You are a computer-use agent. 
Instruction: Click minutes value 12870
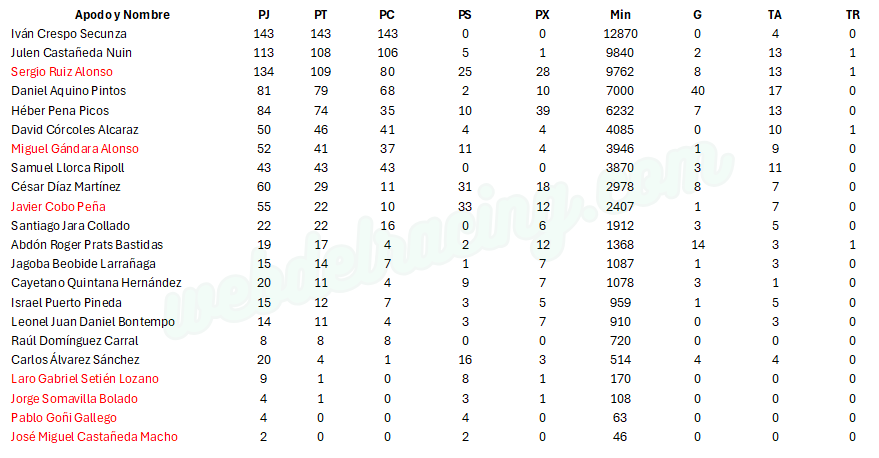pyautogui.click(x=620, y=34)
